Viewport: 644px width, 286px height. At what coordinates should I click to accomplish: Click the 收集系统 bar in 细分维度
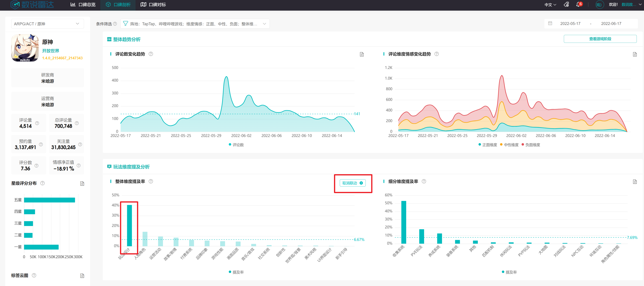tap(404, 222)
